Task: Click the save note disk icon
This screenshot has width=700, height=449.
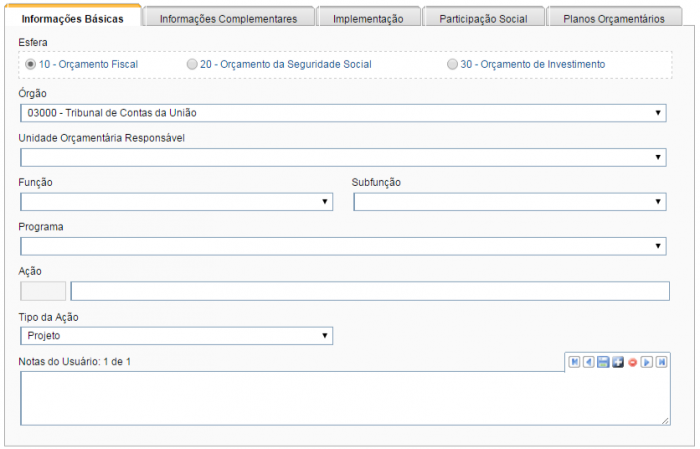Action: (603, 362)
